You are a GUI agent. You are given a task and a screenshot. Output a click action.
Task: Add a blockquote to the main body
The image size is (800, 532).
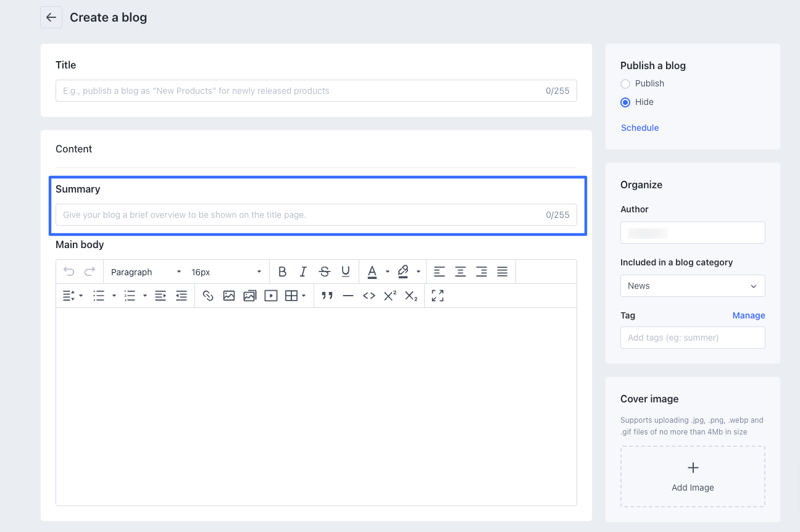[327, 296]
